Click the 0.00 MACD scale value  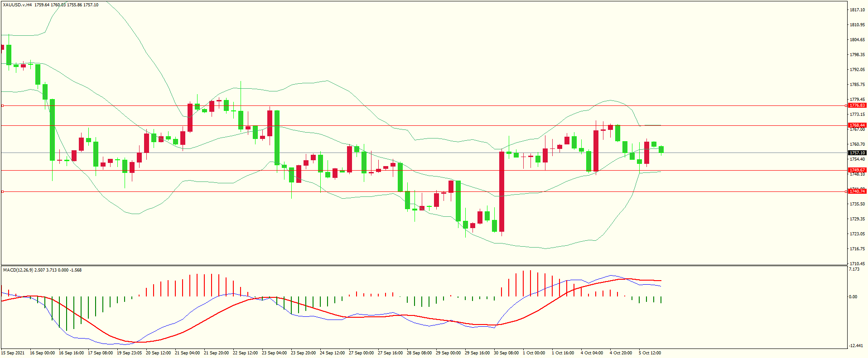pos(853,297)
